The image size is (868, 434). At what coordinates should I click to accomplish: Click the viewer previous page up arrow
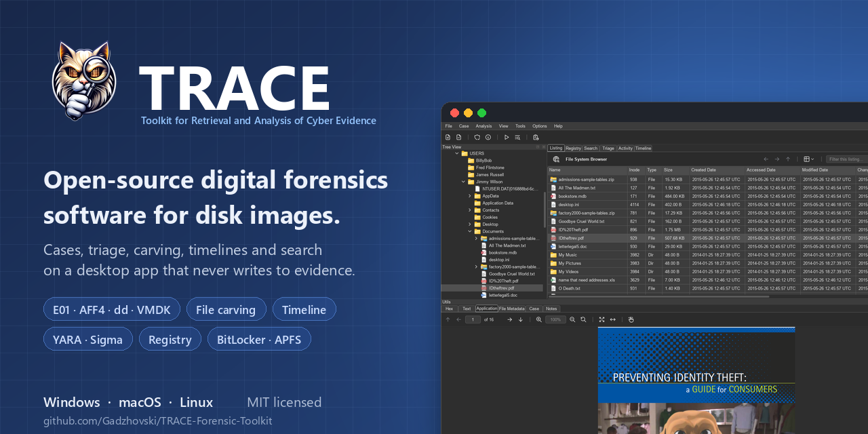(448, 319)
